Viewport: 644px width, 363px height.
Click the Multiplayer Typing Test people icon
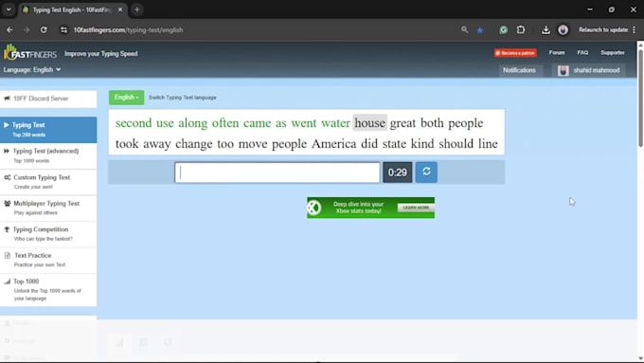7,203
